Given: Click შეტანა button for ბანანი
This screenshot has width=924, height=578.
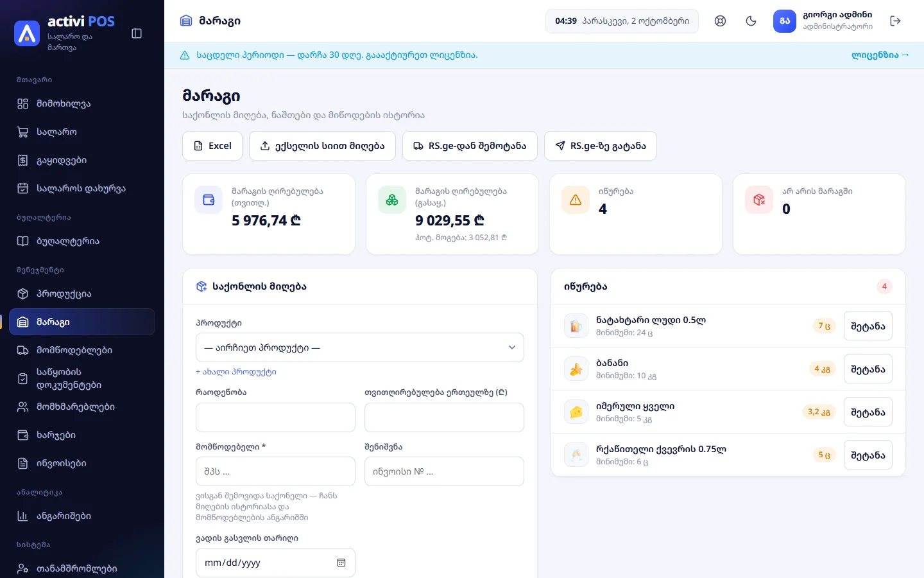Looking at the screenshot, I should (x=868, y=369).
